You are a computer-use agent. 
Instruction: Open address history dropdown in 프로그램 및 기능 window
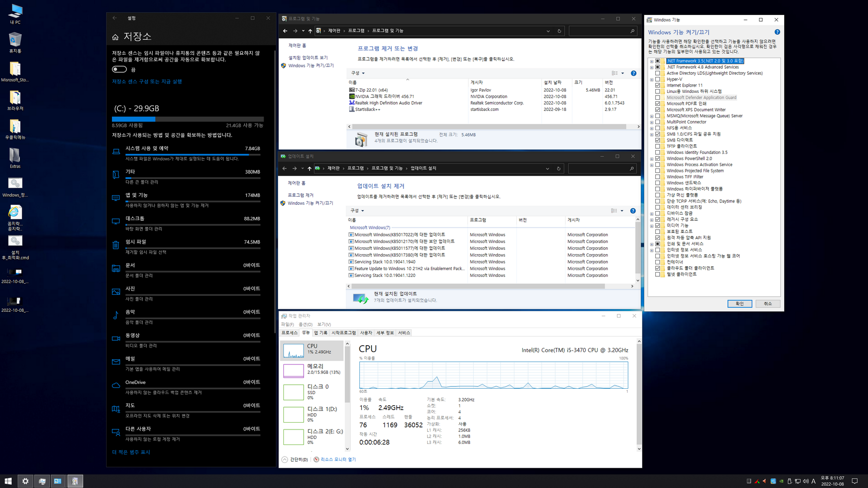pos(548,31)
